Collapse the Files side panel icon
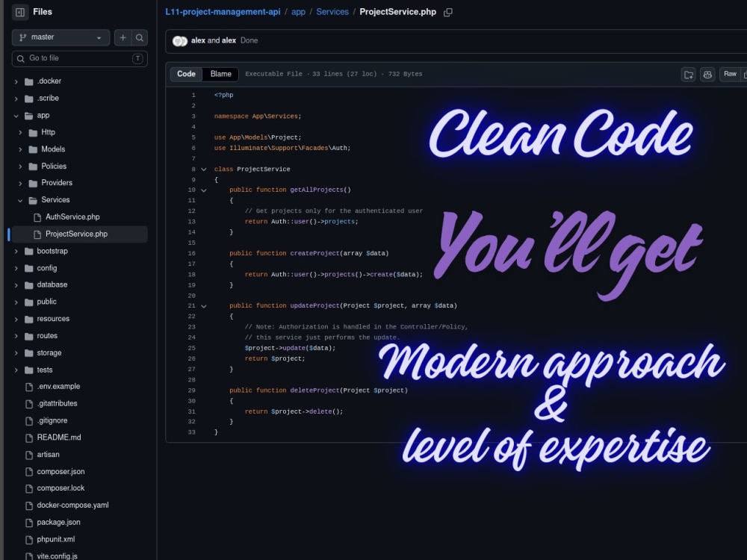This screenshot has width=747, height=560. tap(20, 12)
